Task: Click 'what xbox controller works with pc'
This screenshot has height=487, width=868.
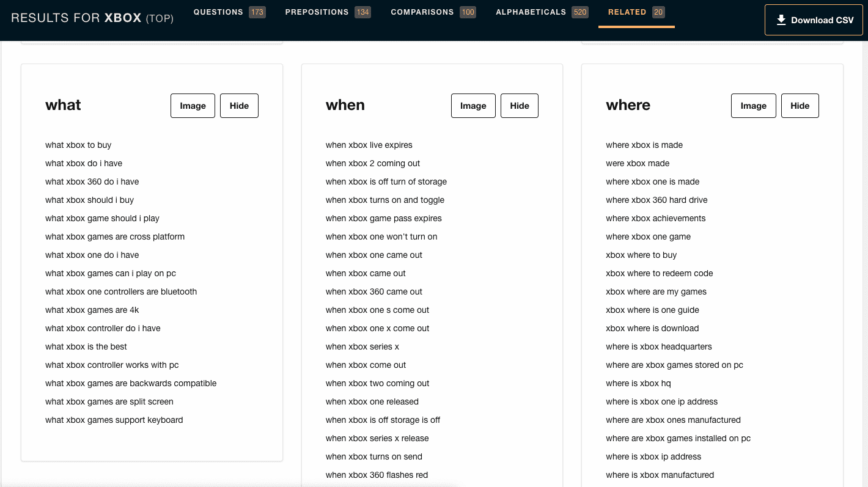Action: point(112,365)
